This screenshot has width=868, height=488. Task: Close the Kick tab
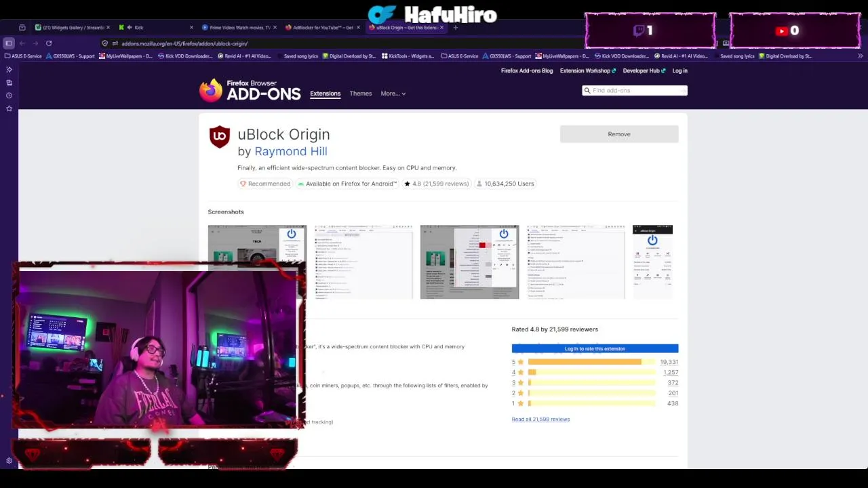(x=191, y=28)
